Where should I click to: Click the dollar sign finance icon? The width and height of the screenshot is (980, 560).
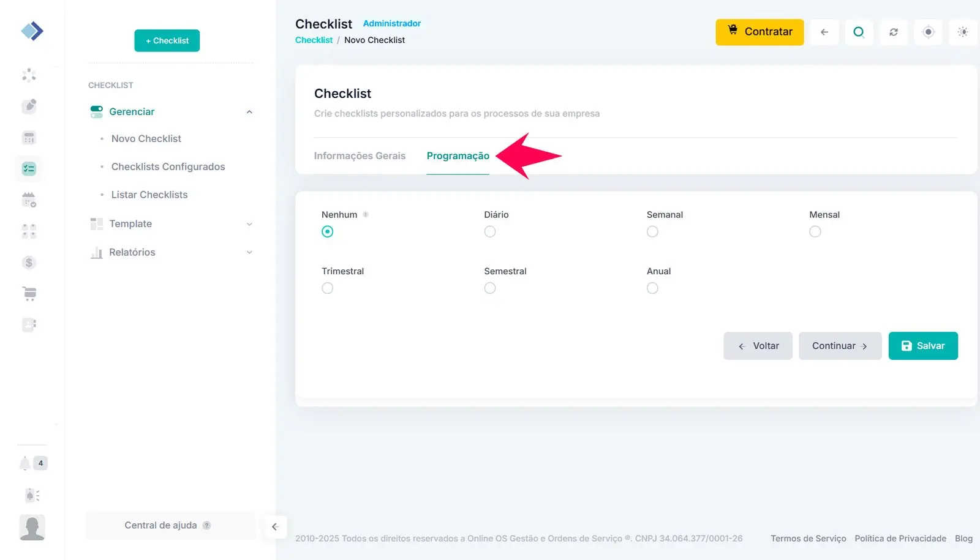29,263
